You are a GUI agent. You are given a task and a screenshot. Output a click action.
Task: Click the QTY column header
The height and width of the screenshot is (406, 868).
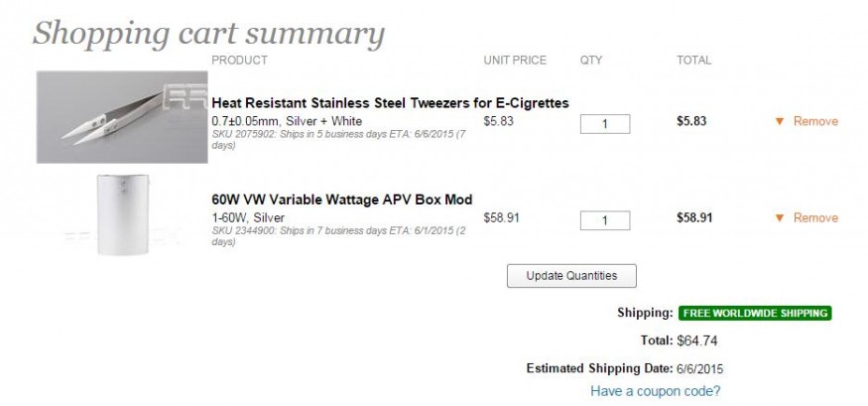click(x=591, y=61)
